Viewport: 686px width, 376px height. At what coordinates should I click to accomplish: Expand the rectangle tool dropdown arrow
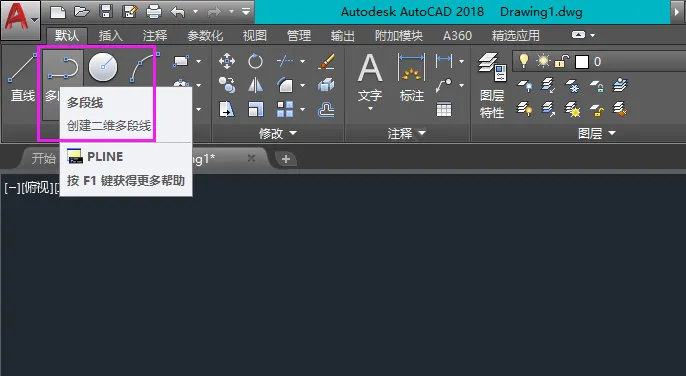pos(199,61)
